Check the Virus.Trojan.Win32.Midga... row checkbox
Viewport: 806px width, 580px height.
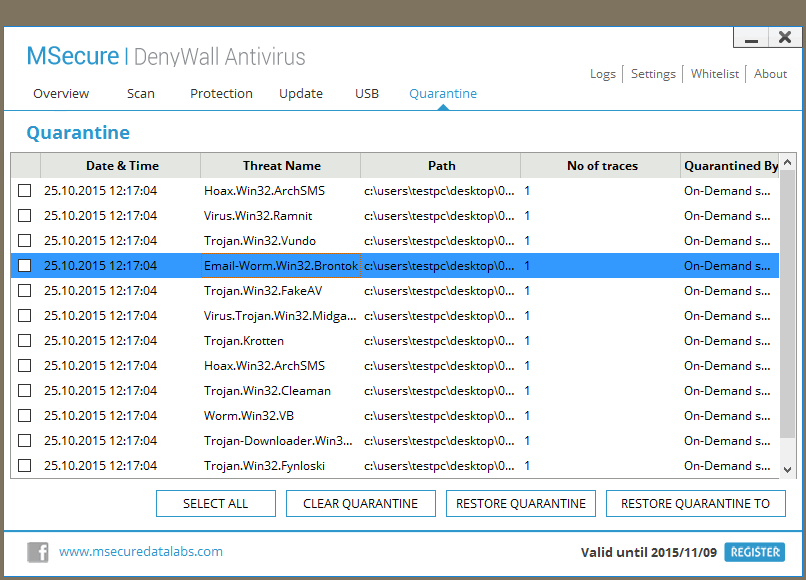[25, 316]
